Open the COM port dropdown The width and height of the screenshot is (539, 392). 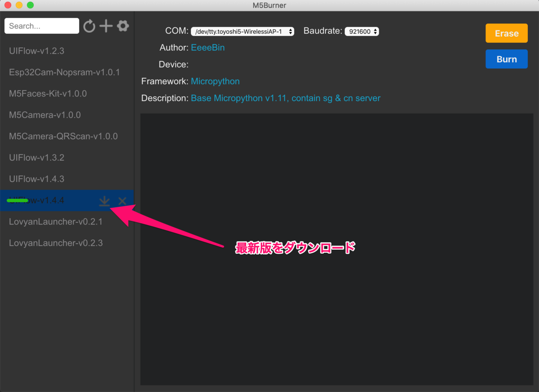pyautogui.click(x=243, y=31)
